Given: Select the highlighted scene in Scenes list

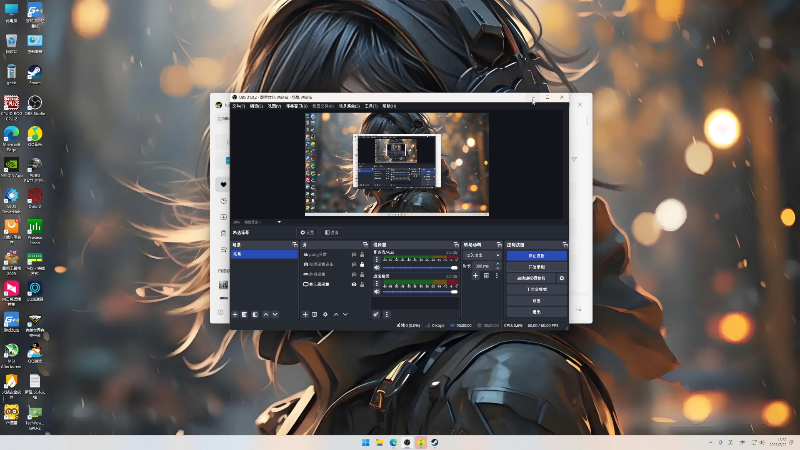Looking at the screenshot, I should tap(264, 254).
